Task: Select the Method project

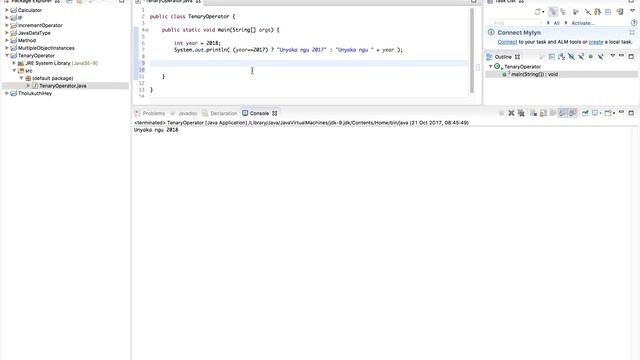Action: pyautogui.click(x=27, y=40)
